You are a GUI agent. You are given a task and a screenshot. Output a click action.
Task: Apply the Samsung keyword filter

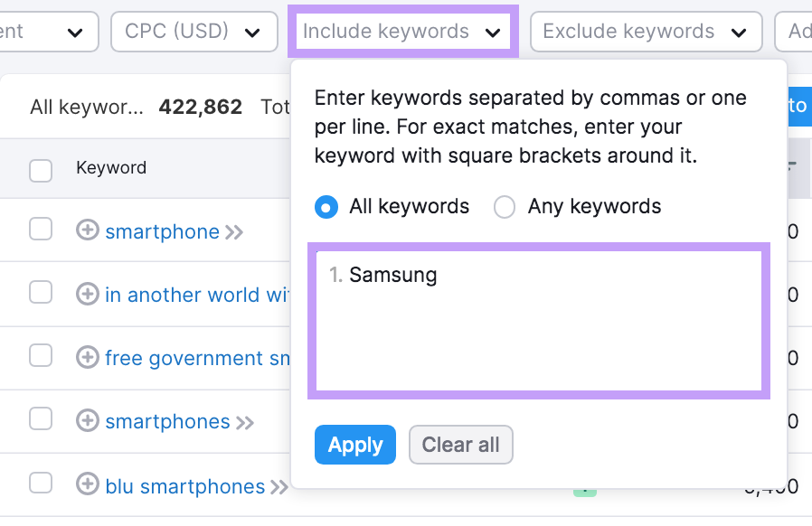coord(354,445)
